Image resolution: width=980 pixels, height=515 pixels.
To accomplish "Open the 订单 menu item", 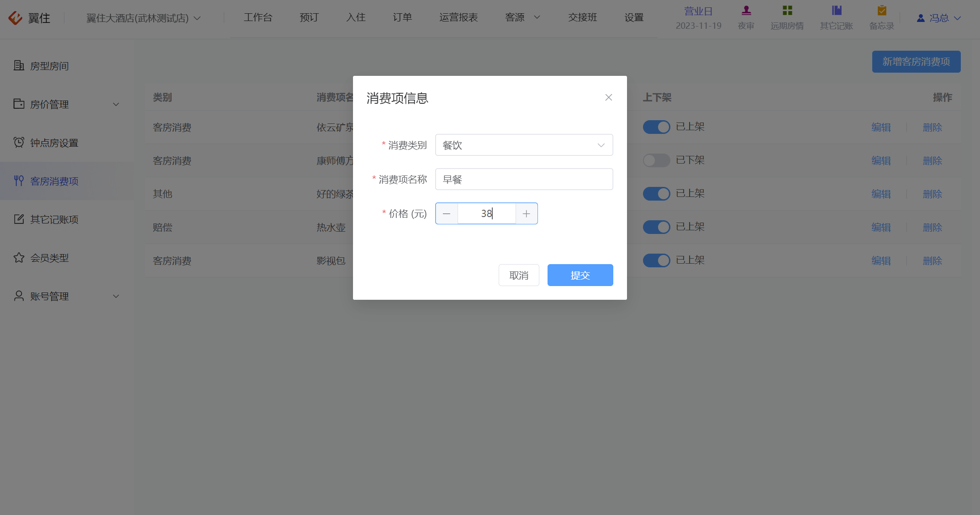I will click(x=402, y=17).
